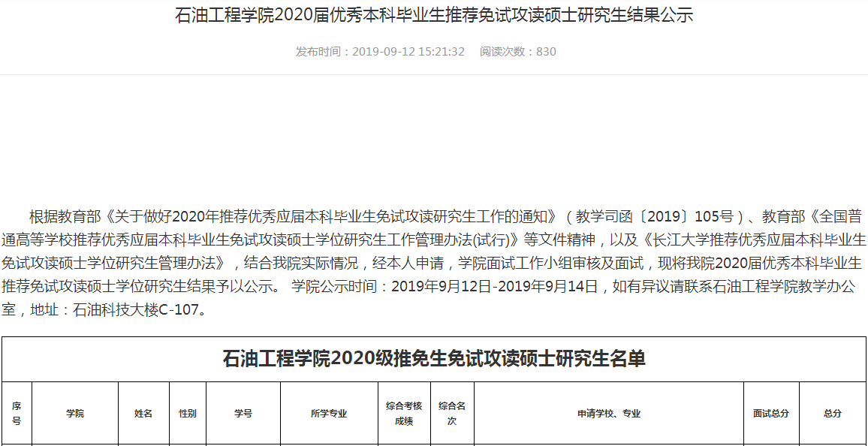Select the 序号 column header
The width and height of the screenshot is (868, 446).
(x=17, y=413)
